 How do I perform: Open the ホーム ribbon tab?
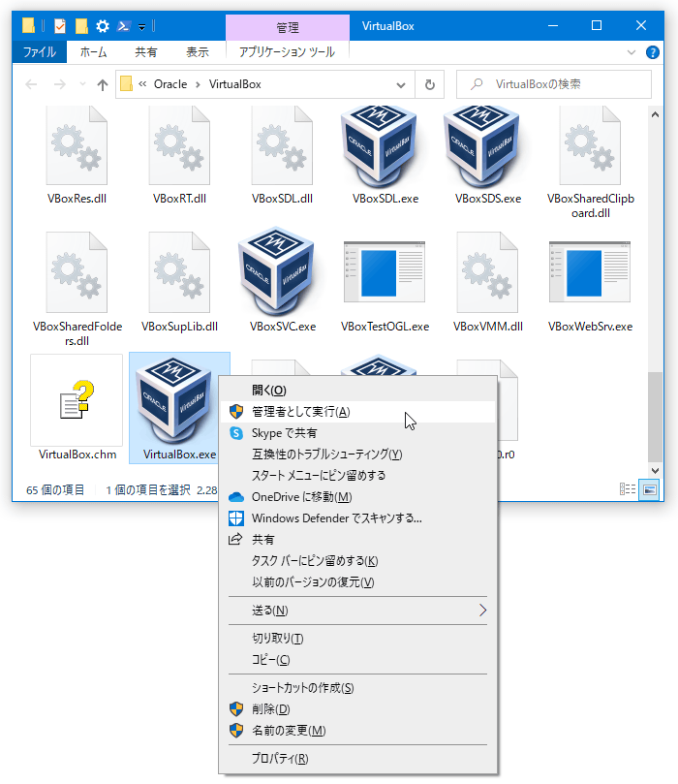tap(93, 52)
